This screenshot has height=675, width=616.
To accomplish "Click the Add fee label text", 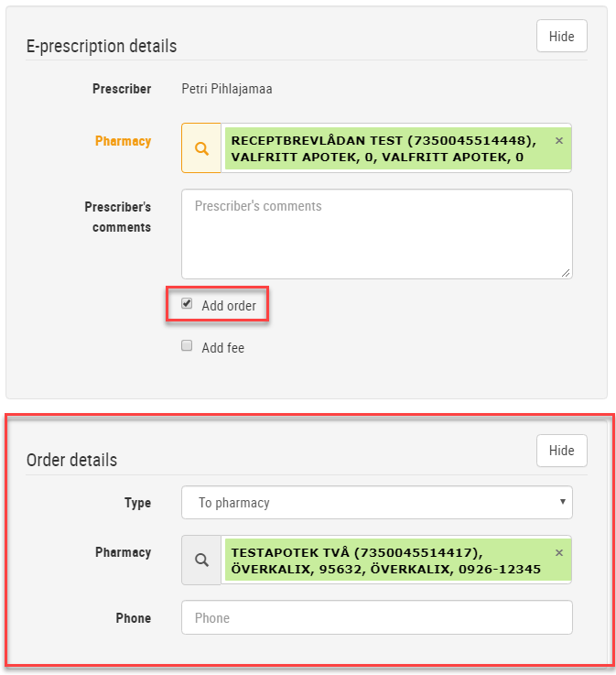I will [222, 348].
